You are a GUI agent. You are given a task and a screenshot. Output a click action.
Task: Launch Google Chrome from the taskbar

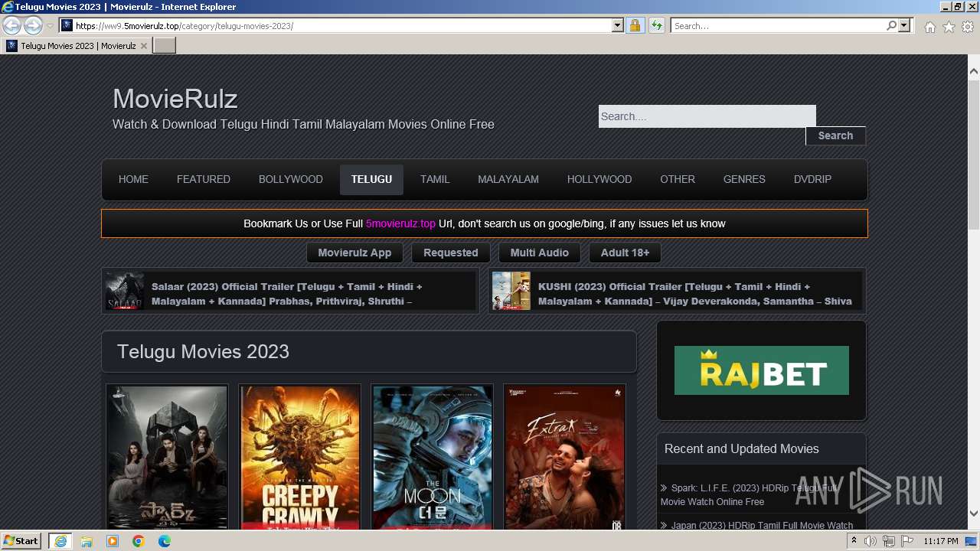(x=139, y=541)
